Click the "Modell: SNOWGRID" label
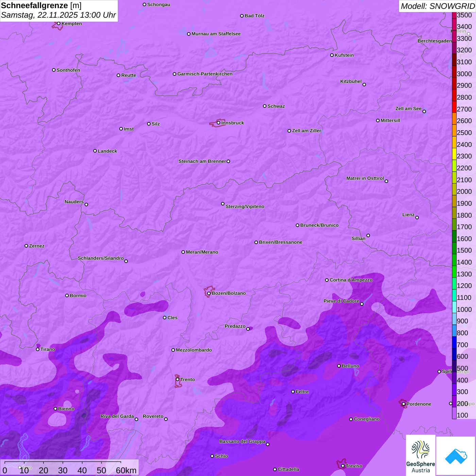 438,6
